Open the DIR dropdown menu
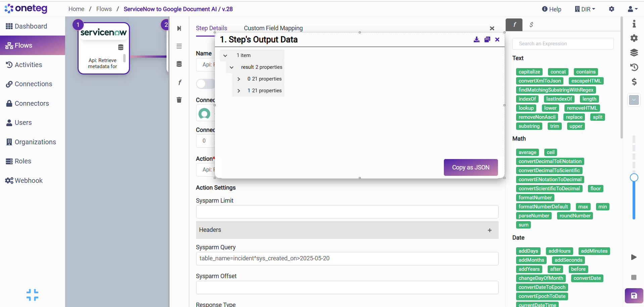Image resolution: width=644 pixels, height=307 pixels. [x=585, y=9]
